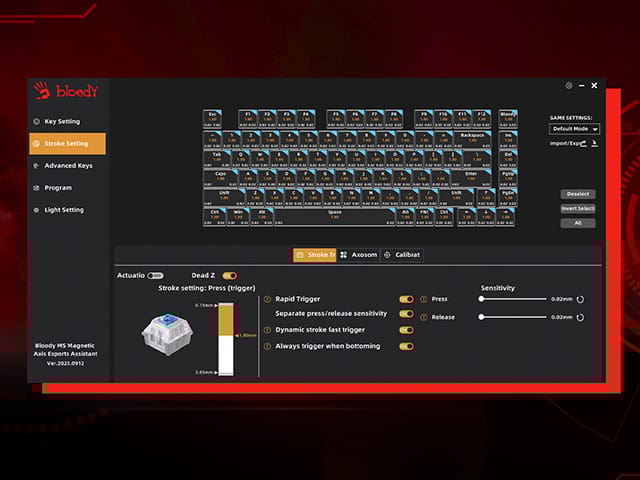The width and height of the screenshot is (640, 480).
Task: Open the settings gear icon in title bar
Action: pos(569,86)
